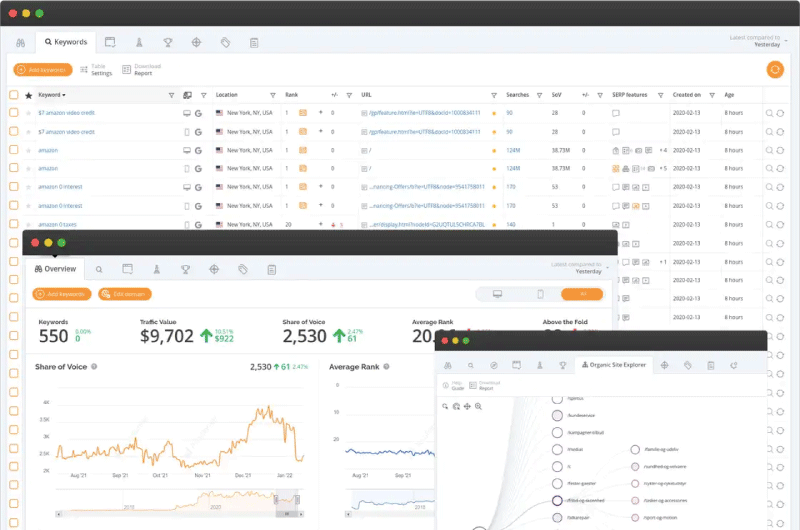This screenshot has height=530, width=800.
Task: Open the crosshair icon tab in the Overview window
Action: pos(214,269)
